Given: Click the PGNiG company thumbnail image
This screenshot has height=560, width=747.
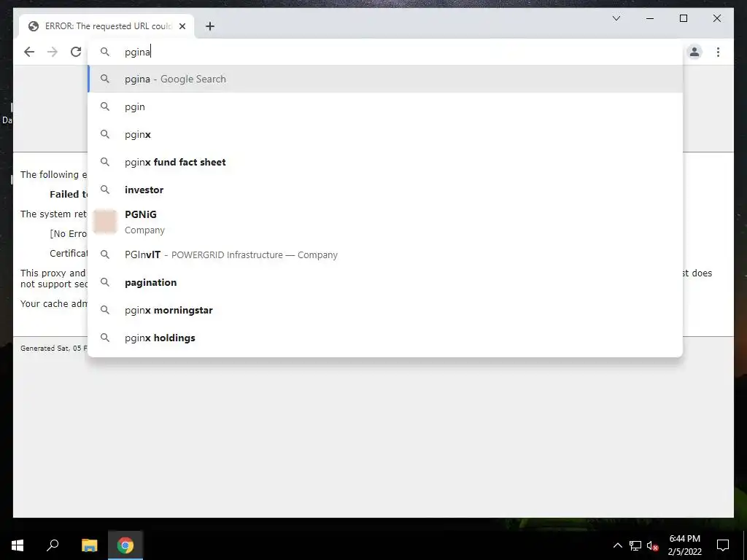Looking at the screenshot, I should 105,222.
